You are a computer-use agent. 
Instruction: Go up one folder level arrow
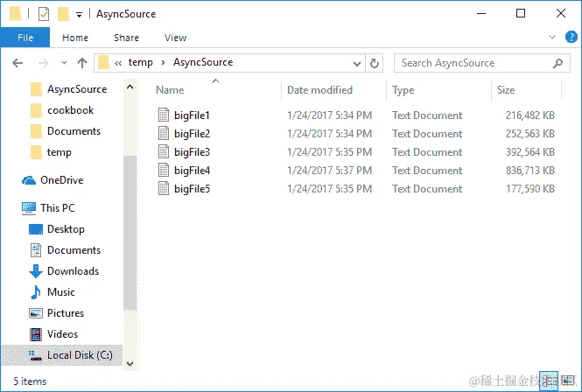click(x=82, y=63)
